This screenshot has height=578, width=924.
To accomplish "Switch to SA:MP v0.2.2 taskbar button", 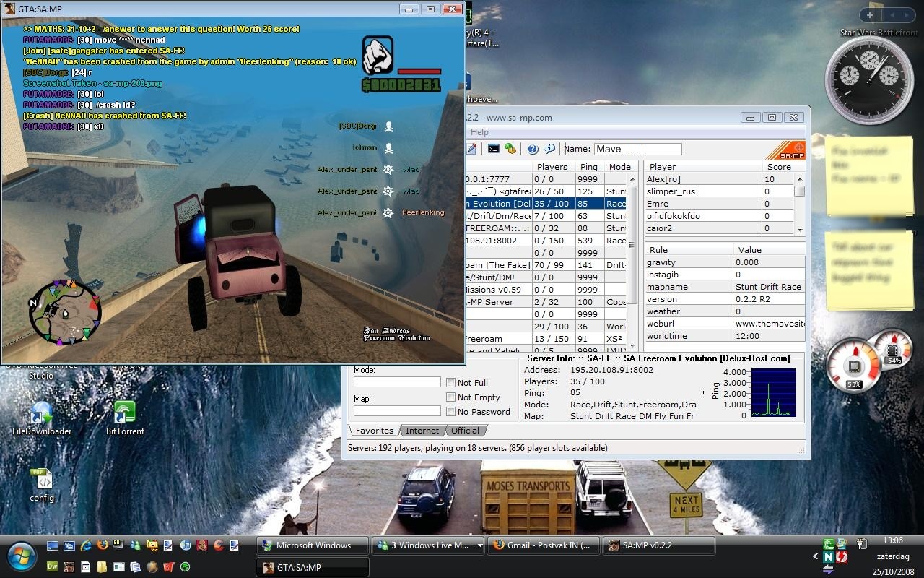I will point(659,545).
